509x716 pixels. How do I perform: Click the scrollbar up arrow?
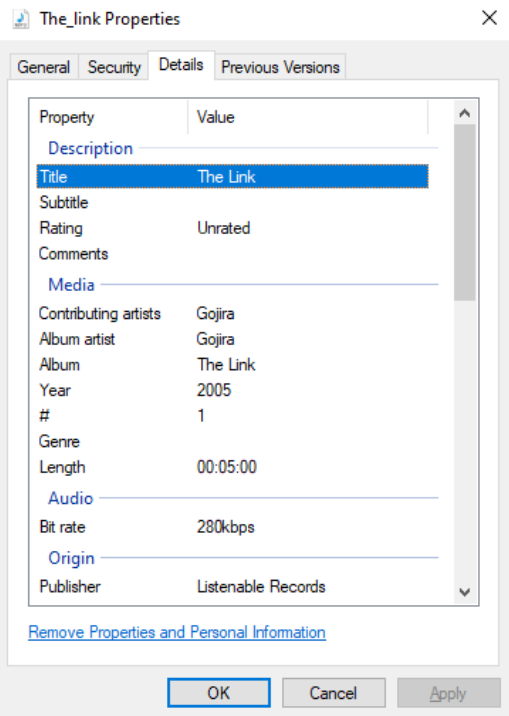point(465,113)
